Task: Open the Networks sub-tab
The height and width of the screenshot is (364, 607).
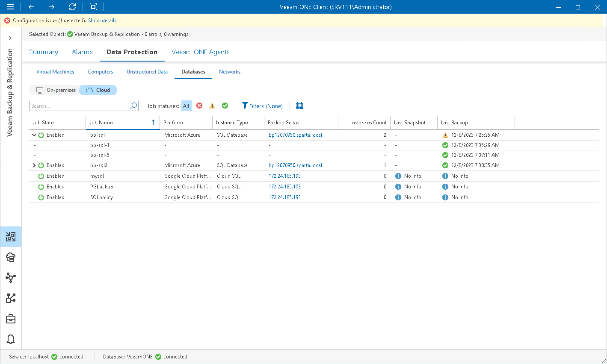Action: click(x=229, y=71)
